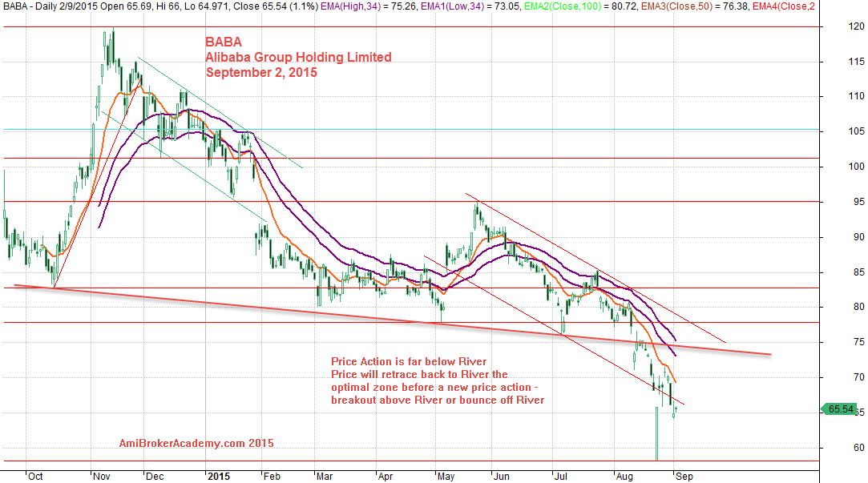Click the Sep label on the date axis
Screen dimensions: 868x483
tap(684, 477)
